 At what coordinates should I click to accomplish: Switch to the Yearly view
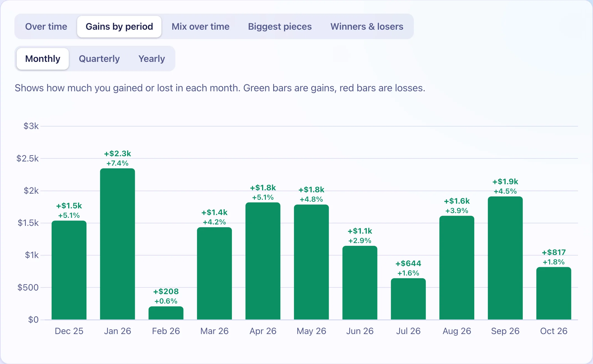coord(152,59)
